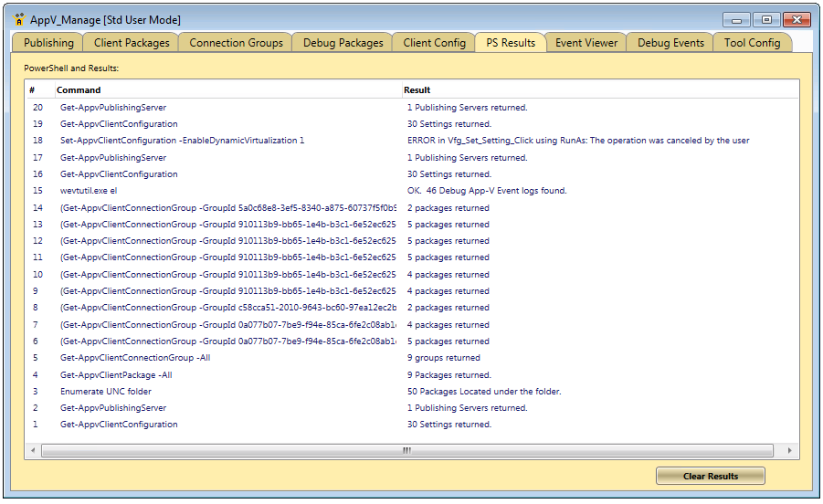Click the 46 Debug App-V Event logs result
Viewport: 823px width, 504px height.
487,191
